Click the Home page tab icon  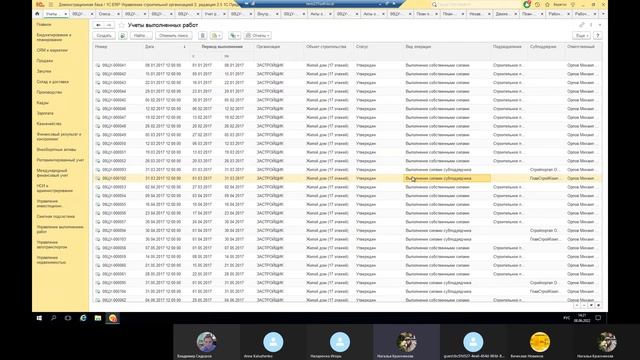(37, 14)
